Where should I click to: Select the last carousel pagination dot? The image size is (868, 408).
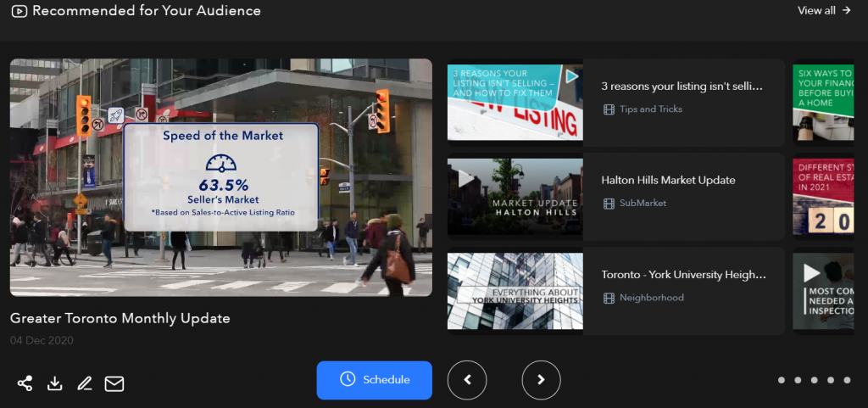[x=846, y=380]
